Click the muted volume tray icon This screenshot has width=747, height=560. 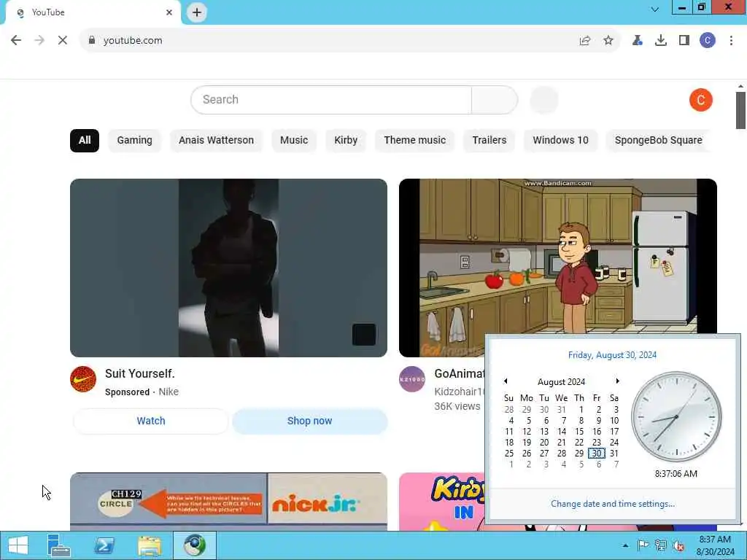(x=678, y=545)
